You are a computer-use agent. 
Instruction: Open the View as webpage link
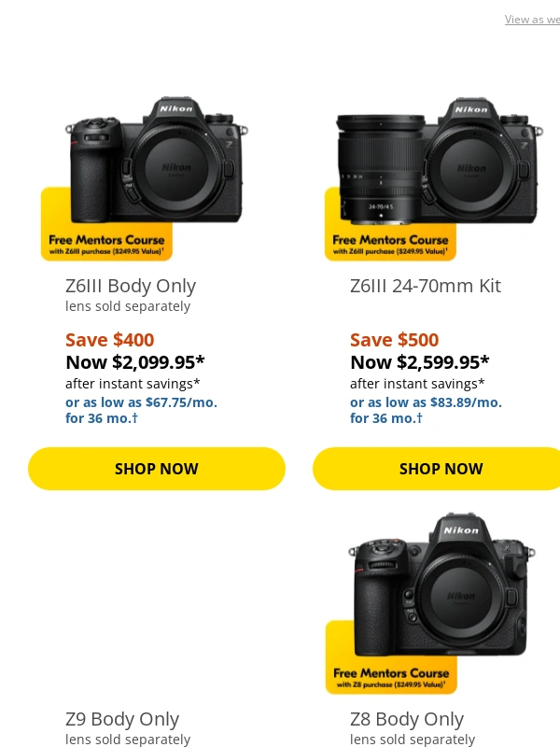[532, 20]
